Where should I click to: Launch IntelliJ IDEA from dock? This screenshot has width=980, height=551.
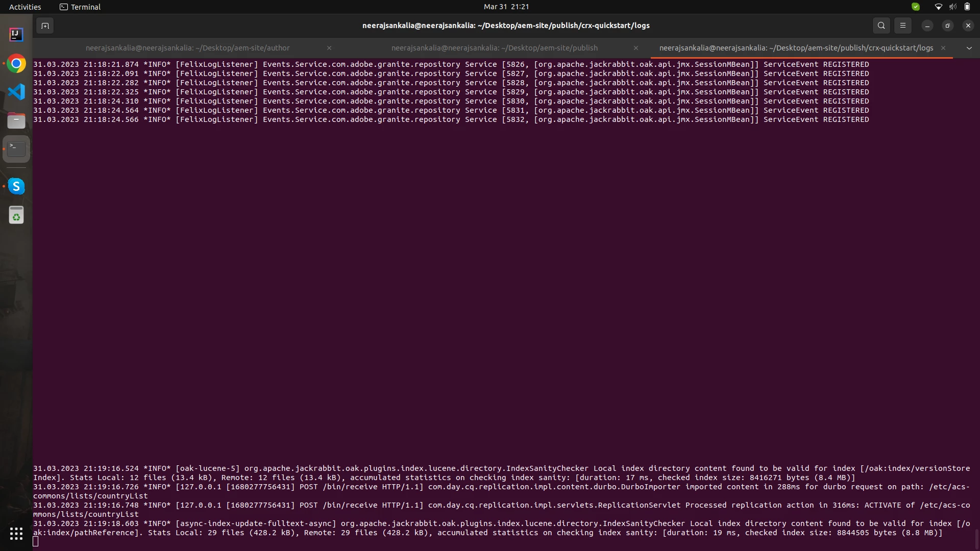click(x=16, y=35)
